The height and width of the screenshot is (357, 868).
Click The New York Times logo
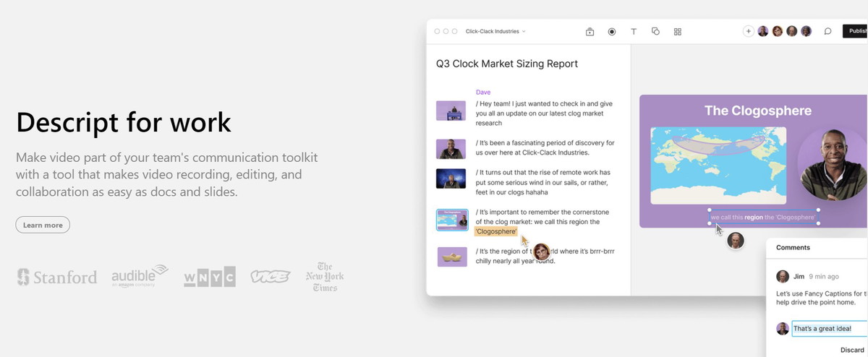click(325, 277)
